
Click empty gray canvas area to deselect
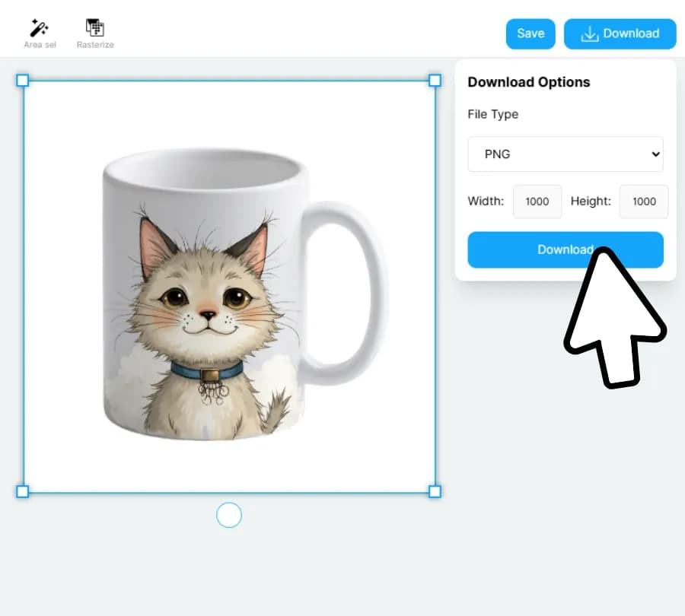point(533,494)
